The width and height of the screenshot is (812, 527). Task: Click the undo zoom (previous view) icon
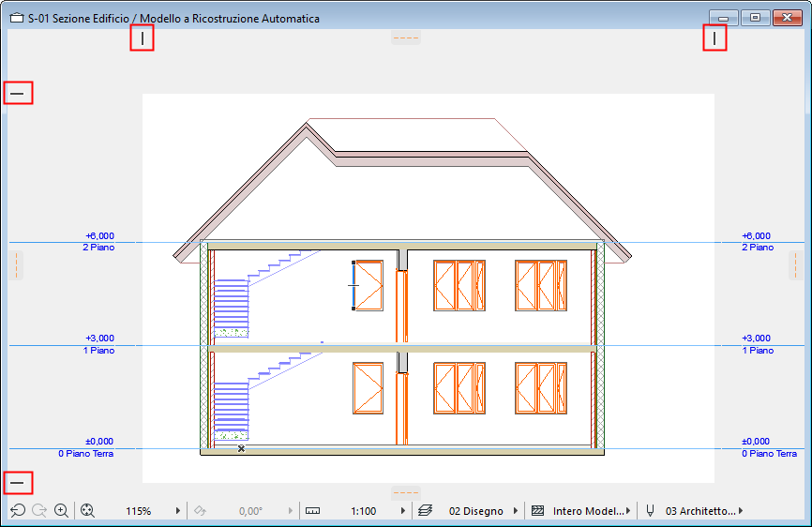pos(18,510)
